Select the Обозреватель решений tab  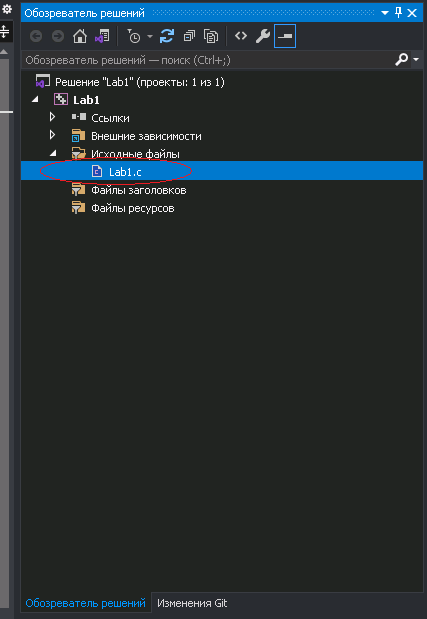tap(85, 603)
